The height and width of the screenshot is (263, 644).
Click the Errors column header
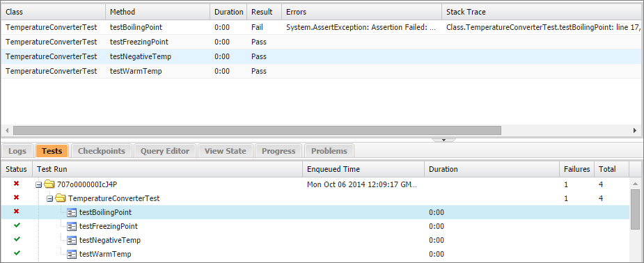tap(361, 12)
